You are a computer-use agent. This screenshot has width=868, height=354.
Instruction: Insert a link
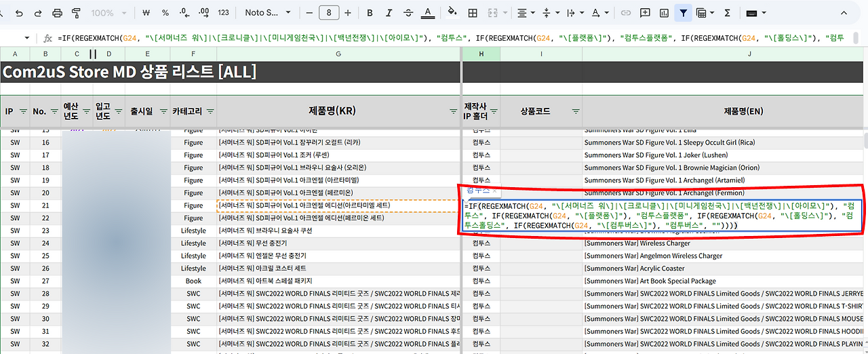point(626,13)
